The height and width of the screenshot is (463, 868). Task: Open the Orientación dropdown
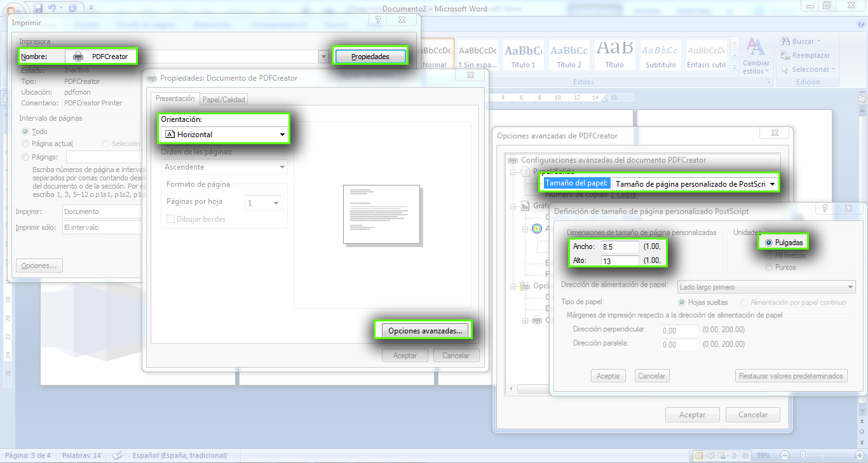pos(224,135)
